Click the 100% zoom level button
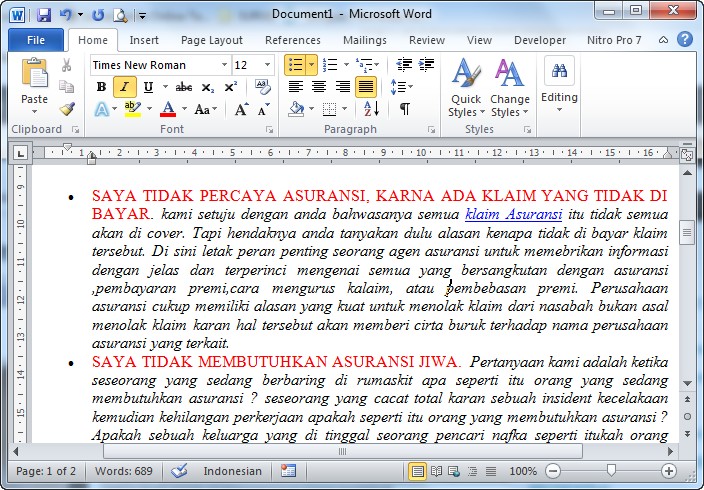The height and width of the screenshot is (490, 704). point(523,471)
